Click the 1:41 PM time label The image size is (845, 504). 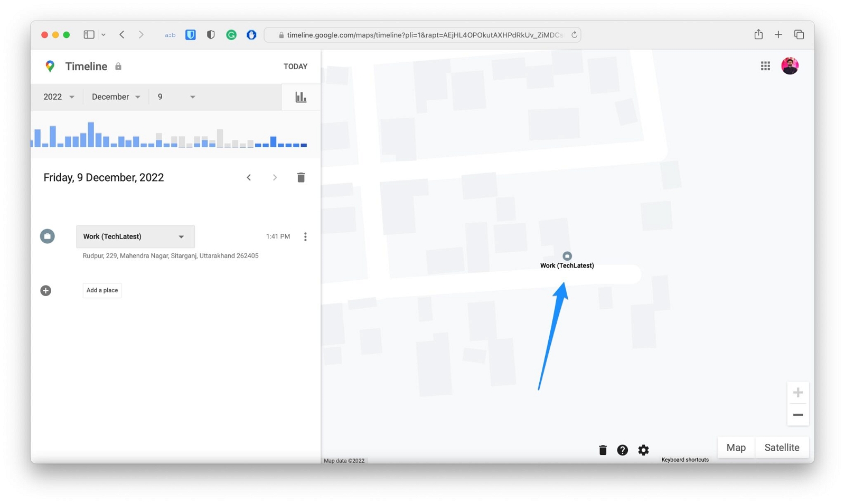(x=278, y=236)
